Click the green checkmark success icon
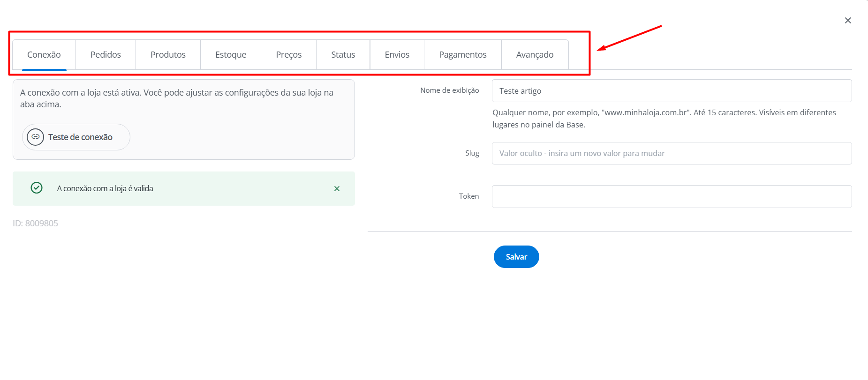Image resolution: width=868 pixels, height=380 pixels. pyautogui.click(x=37, y=188)
